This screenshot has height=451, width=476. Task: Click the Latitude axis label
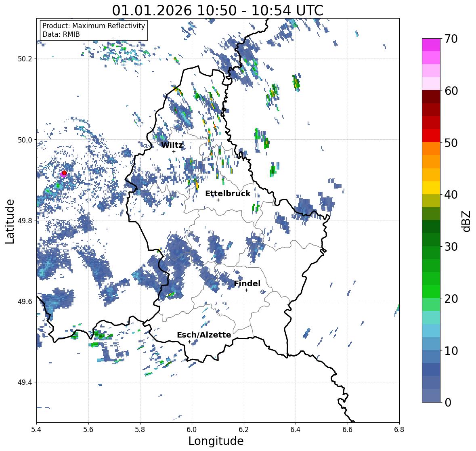pos(10,221)
